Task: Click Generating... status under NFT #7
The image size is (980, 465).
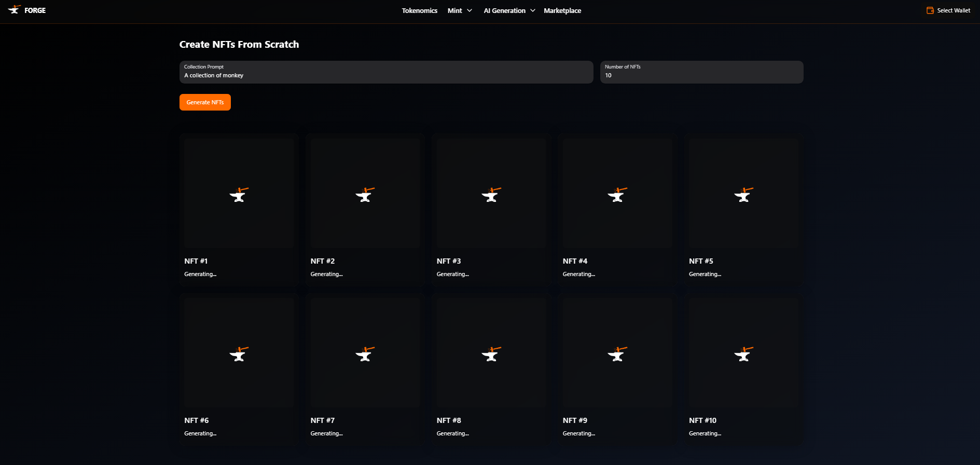Action: click(326, 433)
